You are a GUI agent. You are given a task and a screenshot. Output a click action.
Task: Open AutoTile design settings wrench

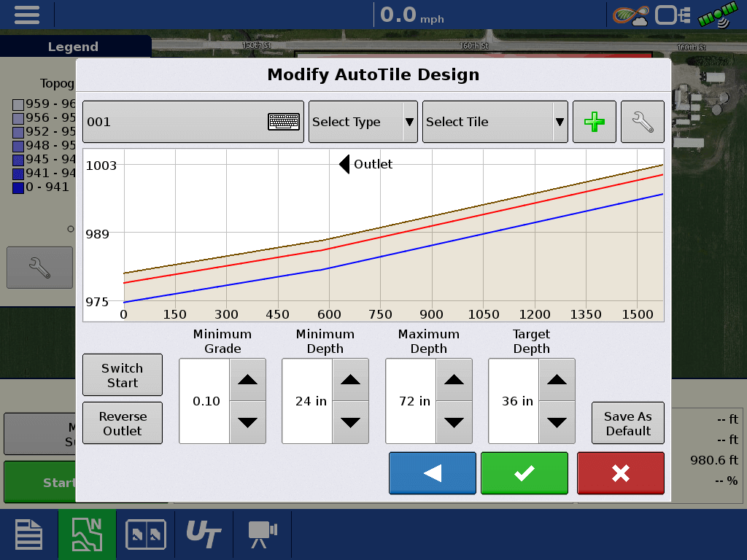642,121
